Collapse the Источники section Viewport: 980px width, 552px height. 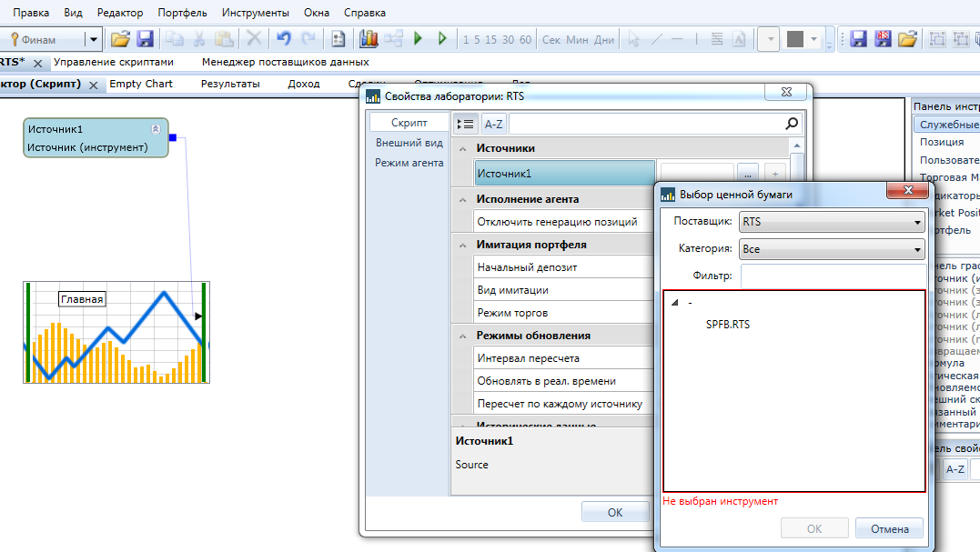(x=462, y=148)
